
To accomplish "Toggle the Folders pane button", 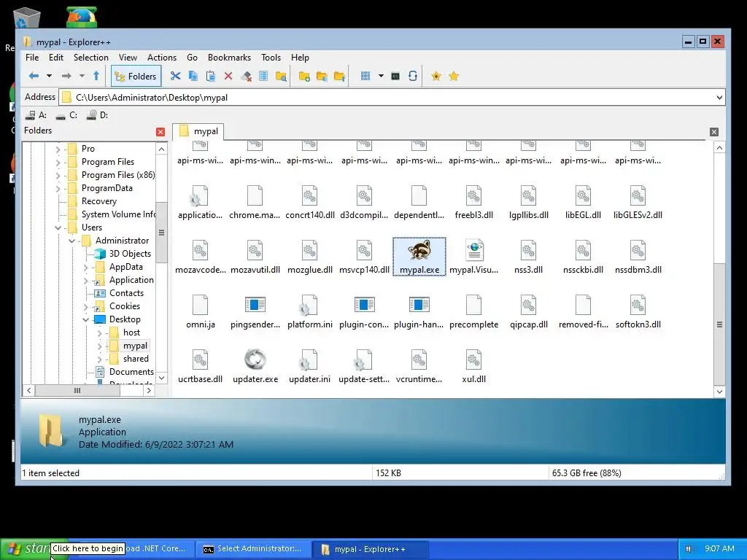I will click(x=136, y=76).
